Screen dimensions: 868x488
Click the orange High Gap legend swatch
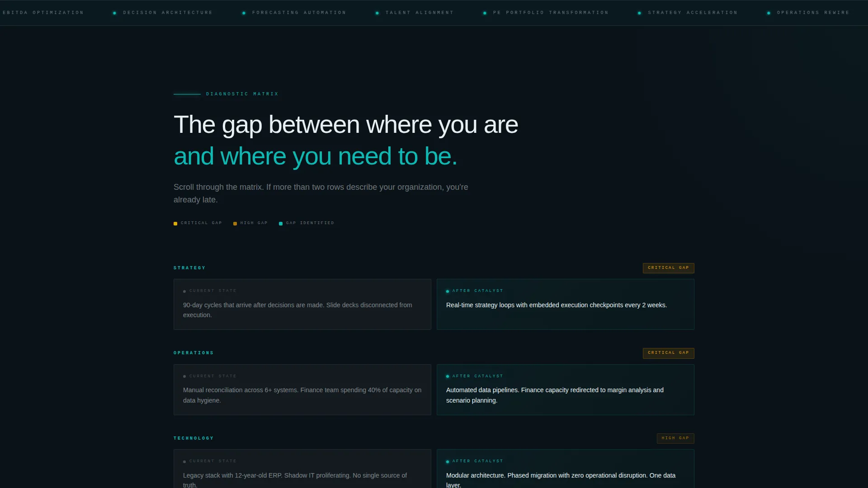[x=235, y=224]
